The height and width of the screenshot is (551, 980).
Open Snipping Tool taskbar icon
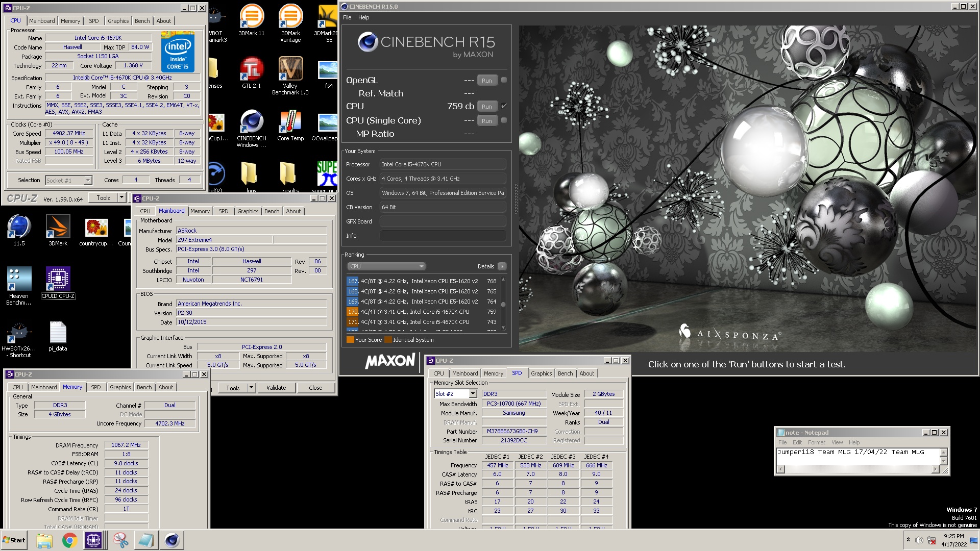(x=120, y=540)
